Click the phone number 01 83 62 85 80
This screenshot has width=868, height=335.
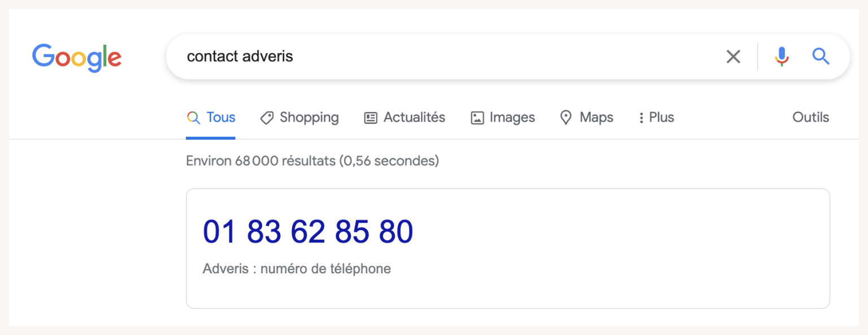(308, 231)
